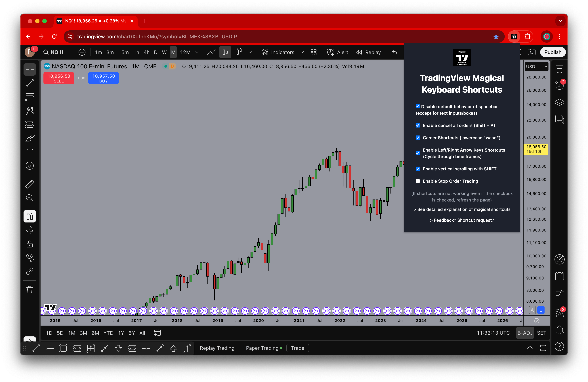Select the ruler measure tool

30,184
